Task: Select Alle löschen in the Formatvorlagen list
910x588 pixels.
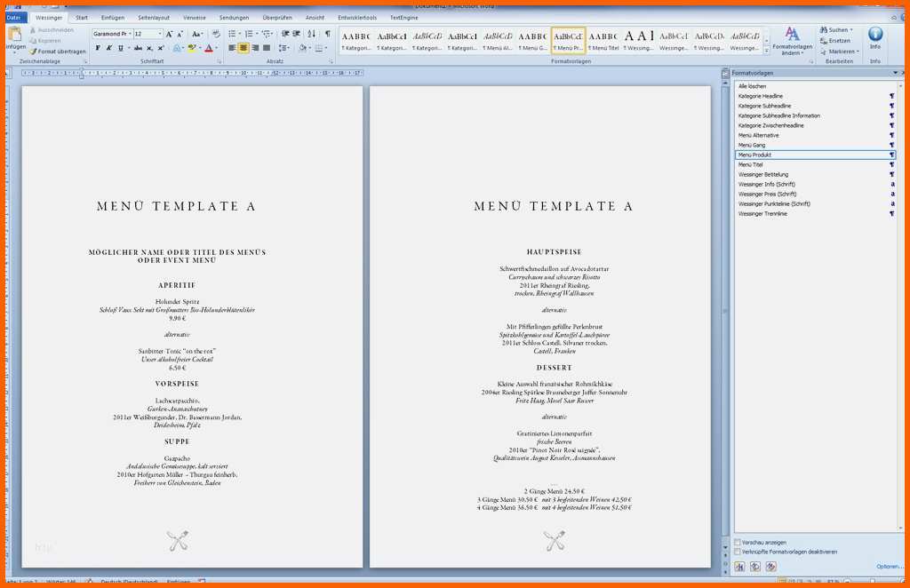Action: 751,86
